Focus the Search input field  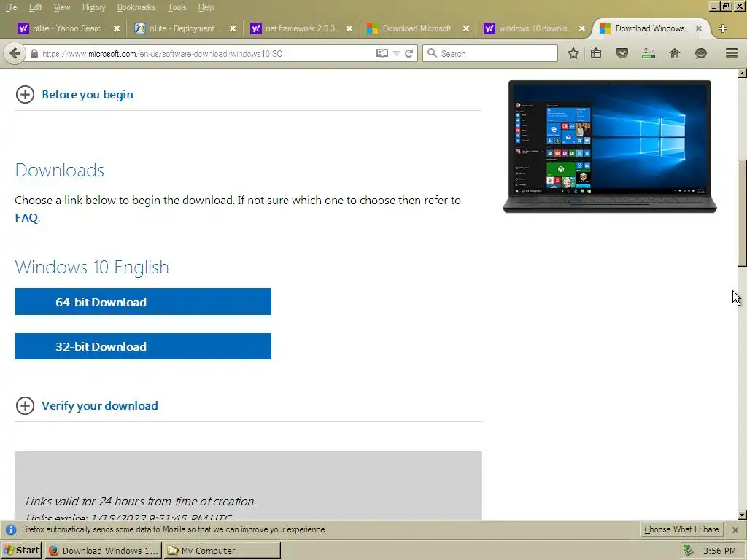(489, 53)
